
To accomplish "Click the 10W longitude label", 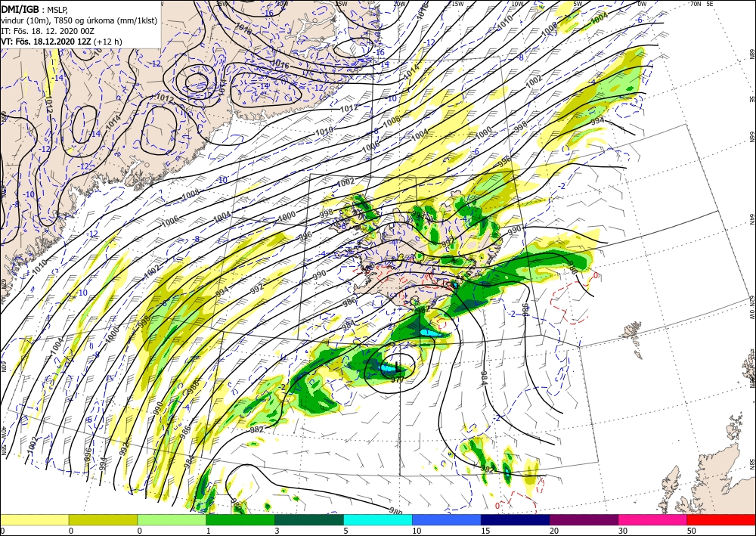I will pos(517,3).
